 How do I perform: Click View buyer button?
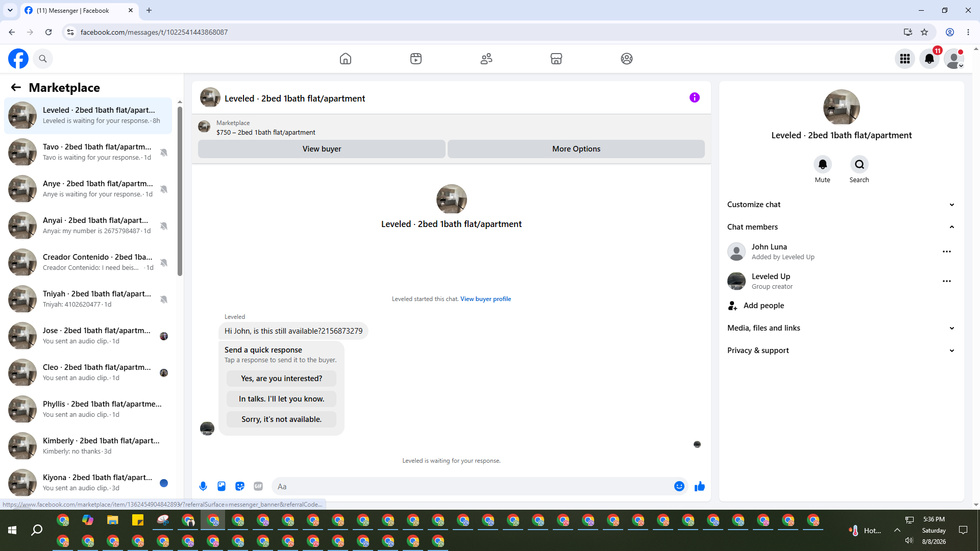tap(322, 149)
